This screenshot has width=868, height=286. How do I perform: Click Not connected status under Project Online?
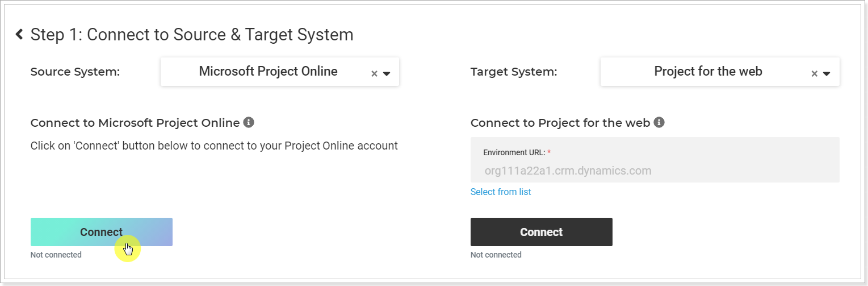(x=56, y=255)
